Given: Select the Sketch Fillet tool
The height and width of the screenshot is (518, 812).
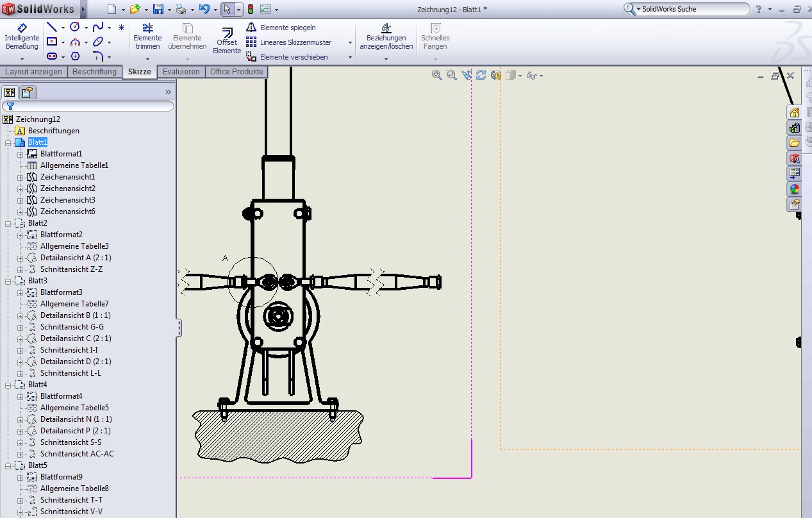Looking at the screenshot, I should (x=98, y=56).
